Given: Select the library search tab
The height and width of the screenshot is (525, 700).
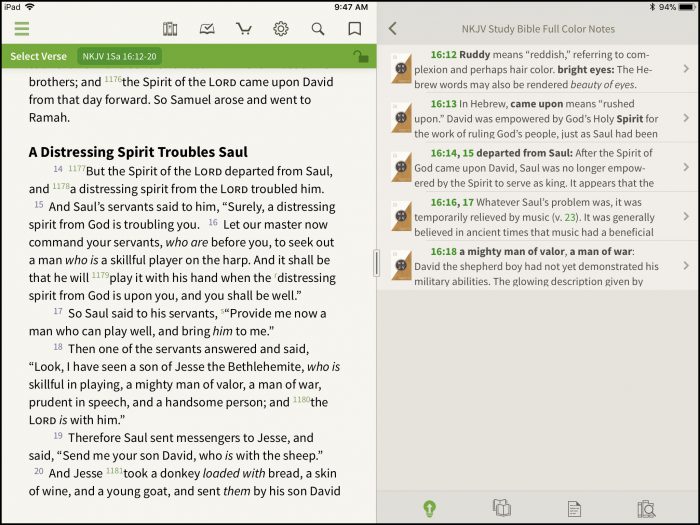Looking at the screenshot, I should click(x=646, y=508).
